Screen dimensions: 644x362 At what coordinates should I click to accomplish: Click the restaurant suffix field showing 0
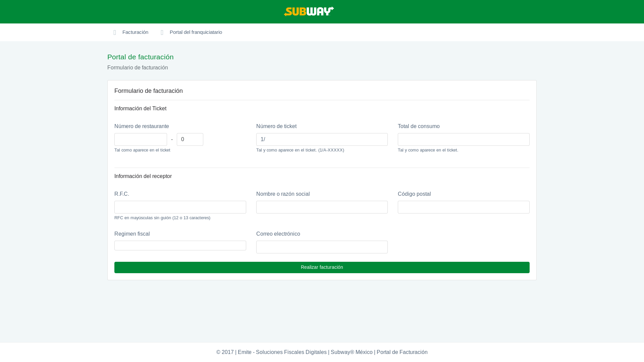[190, 139]
